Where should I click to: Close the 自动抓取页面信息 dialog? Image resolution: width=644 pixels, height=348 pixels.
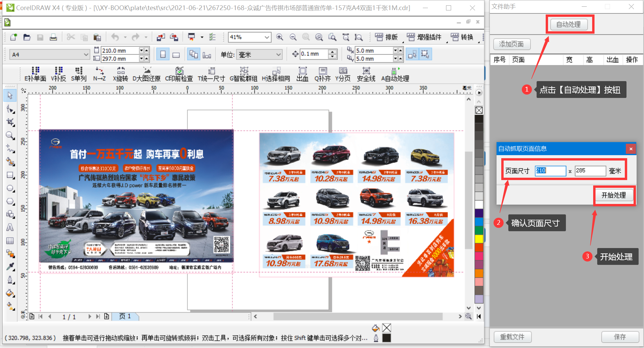pos(631,149)
